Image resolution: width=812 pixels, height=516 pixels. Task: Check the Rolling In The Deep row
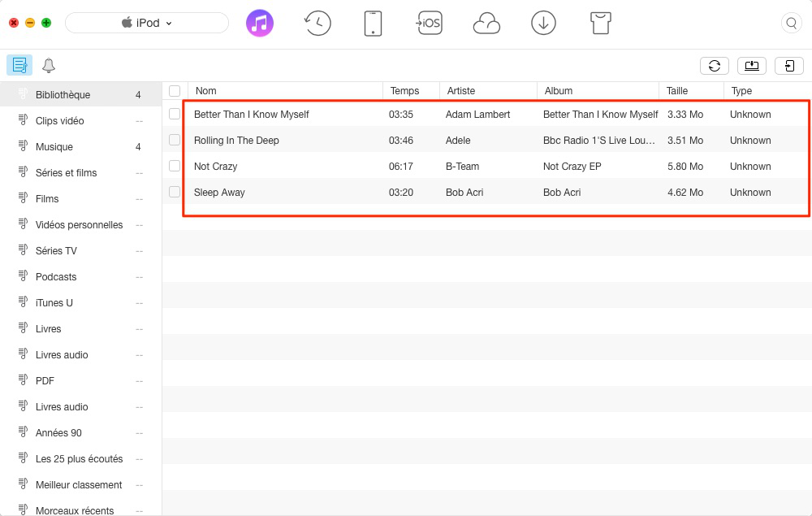coord(175,140)
